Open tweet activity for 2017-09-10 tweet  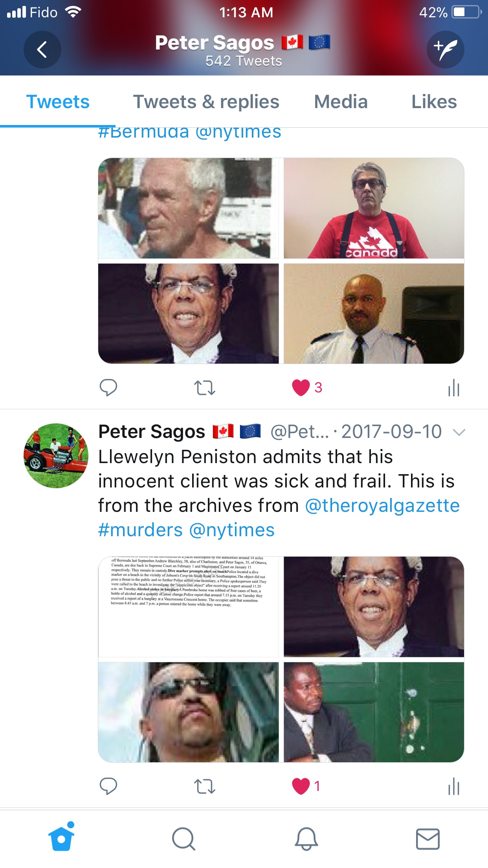(454, 786)
